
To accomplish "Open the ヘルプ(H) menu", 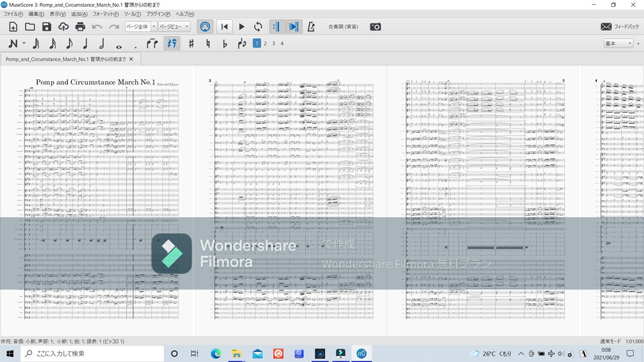I will pyautogui.click(x=185, y=14).
